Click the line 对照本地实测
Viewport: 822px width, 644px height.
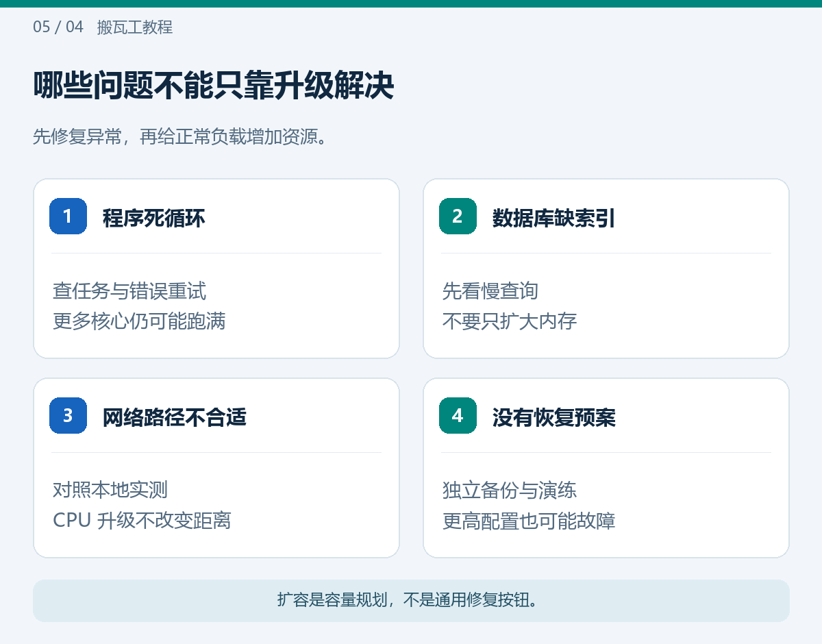pos(110,490)
